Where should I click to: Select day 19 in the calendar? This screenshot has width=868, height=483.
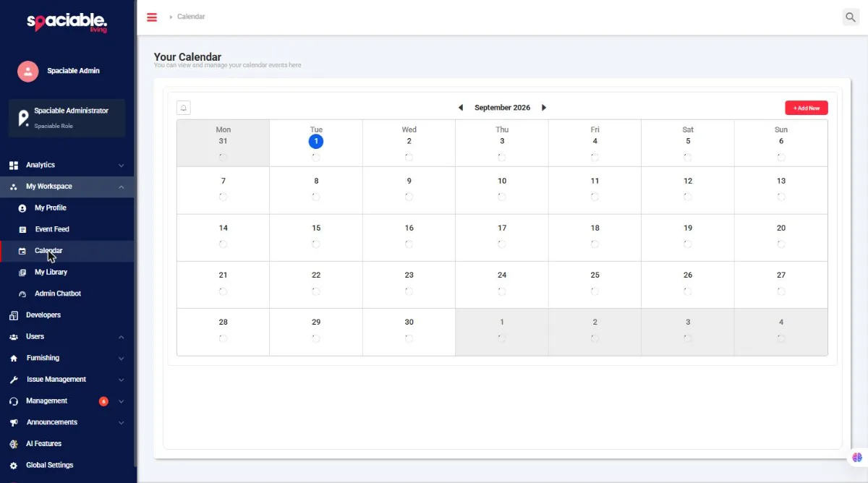click(688, 237)
